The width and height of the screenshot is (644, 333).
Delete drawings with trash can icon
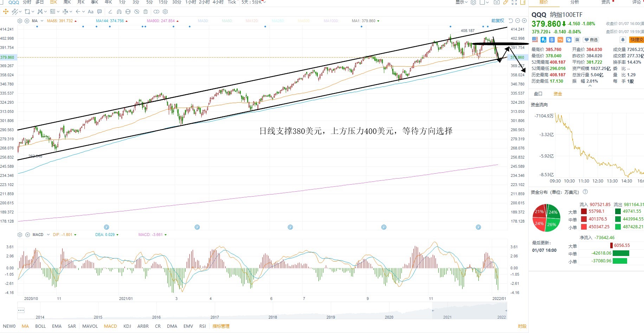click(x=146, y=12)
